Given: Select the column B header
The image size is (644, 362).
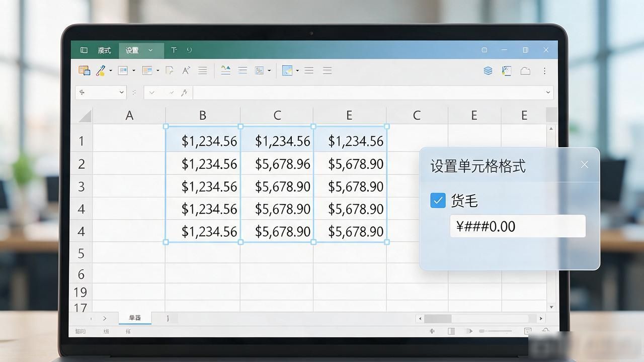Looking at the screenshot, I should [203, 116].
